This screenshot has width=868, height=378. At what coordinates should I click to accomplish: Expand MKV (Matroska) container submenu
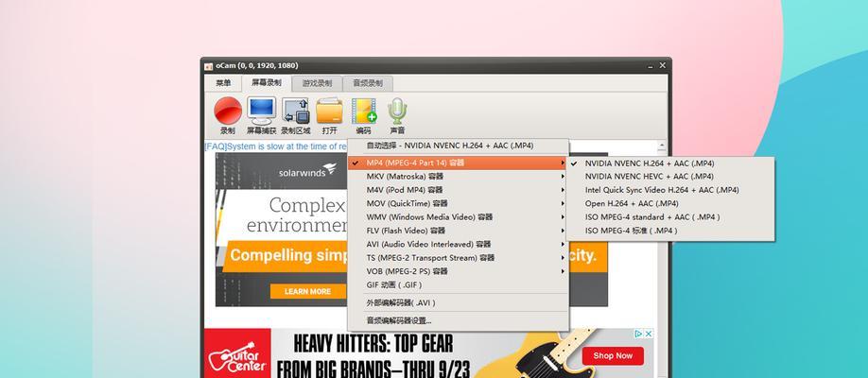point(458,177)
